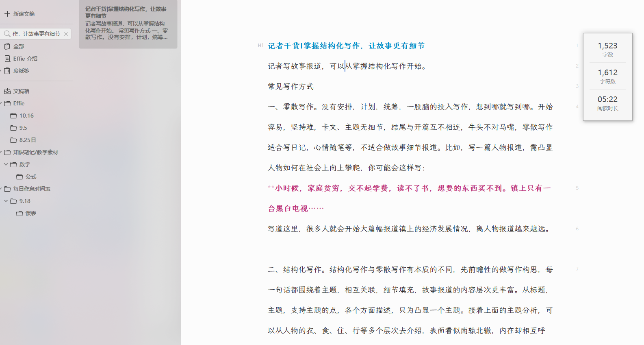Select the 知识笔记/教学素材 folder
The height and width of the screenshot is (345, 644).
click(35, 152)
